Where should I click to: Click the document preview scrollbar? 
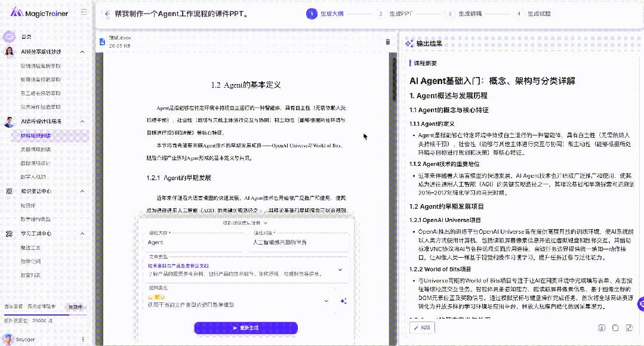tap(395, 80)
